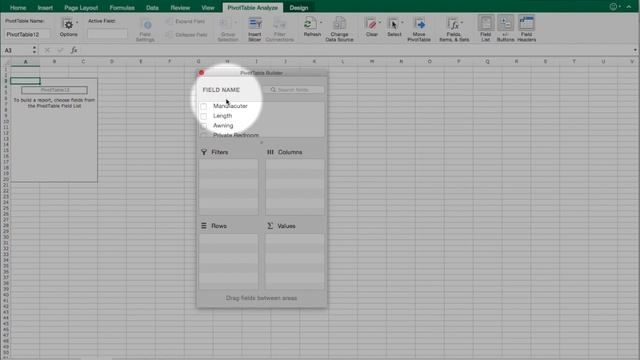
Task: Click the formula bar confirm checkmark
Action: [60, 50]
